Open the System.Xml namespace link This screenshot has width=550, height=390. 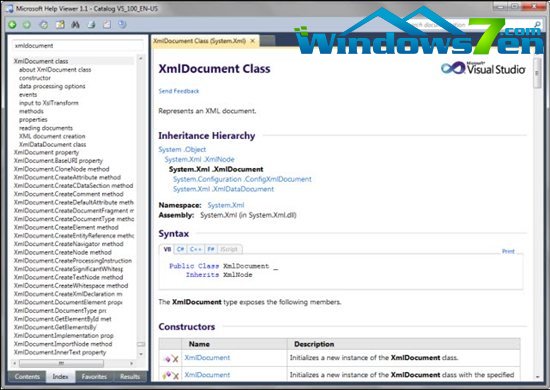(x=226, y=205)
